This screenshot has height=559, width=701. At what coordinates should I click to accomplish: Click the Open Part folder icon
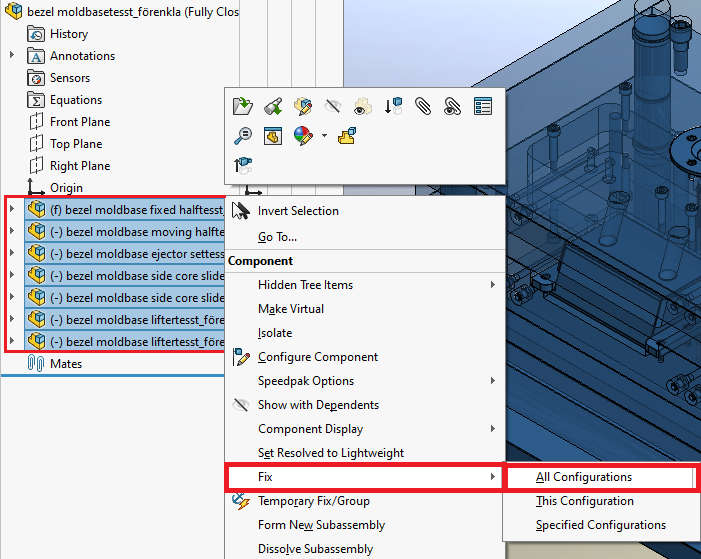click(x=242, y=106)
